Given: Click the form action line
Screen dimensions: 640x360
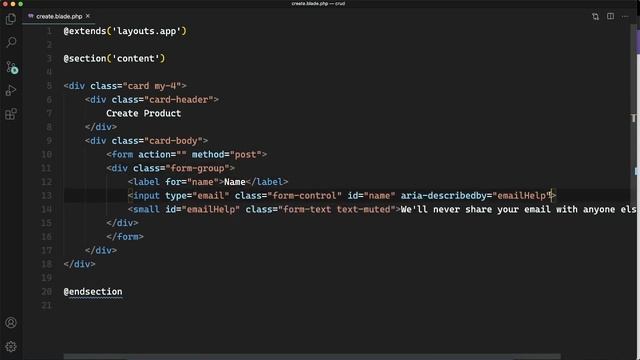Looking at the screenshot, I should tap(187, 155).
